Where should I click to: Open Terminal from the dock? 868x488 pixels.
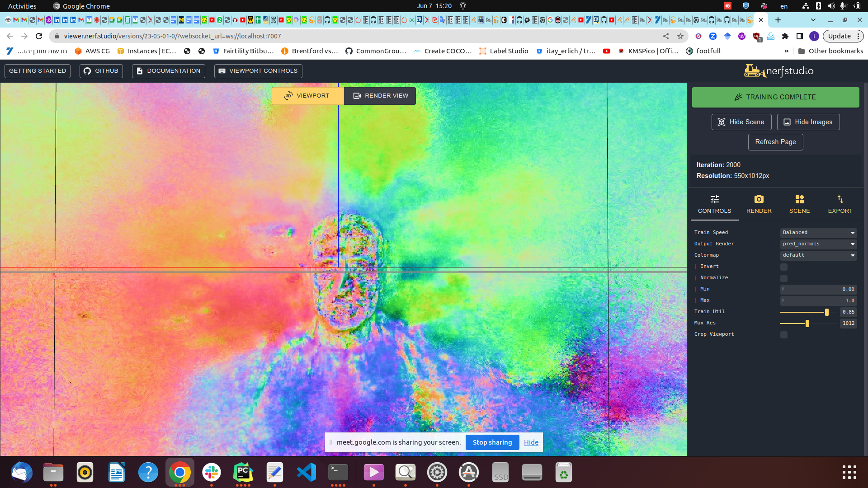click(x=338, y=473)
